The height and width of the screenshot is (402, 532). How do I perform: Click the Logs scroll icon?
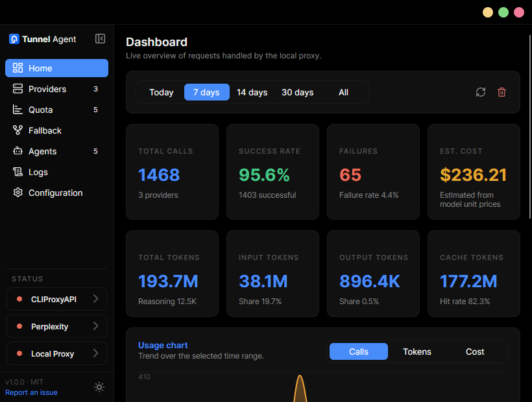[18, 172]
